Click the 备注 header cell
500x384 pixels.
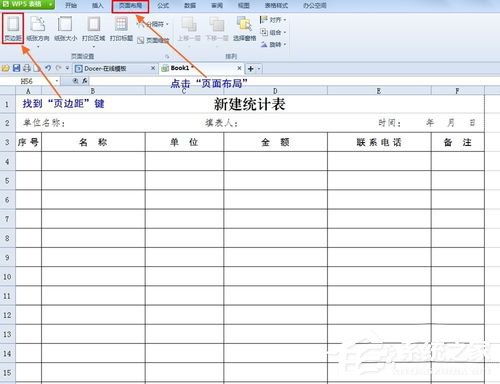click(457, 142)
